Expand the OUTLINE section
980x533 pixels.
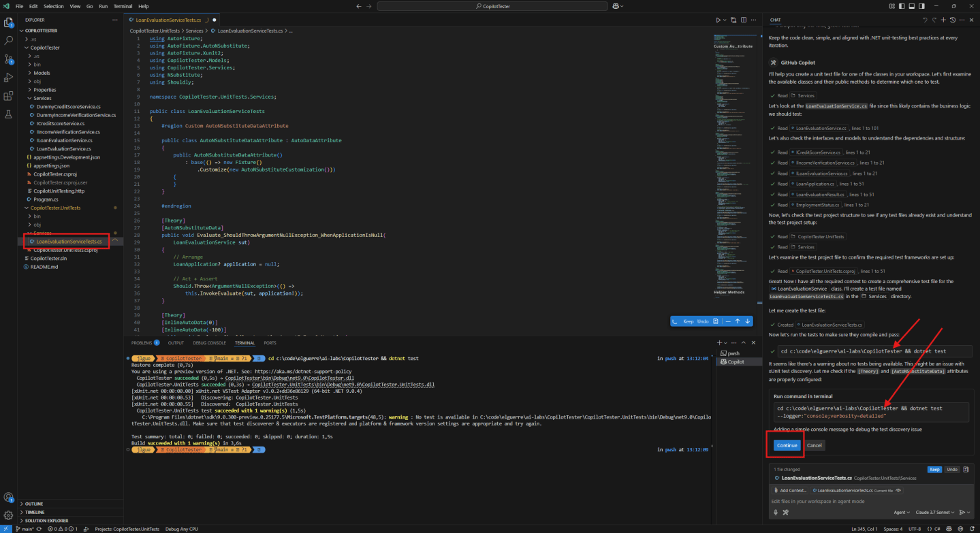(72, 504)
